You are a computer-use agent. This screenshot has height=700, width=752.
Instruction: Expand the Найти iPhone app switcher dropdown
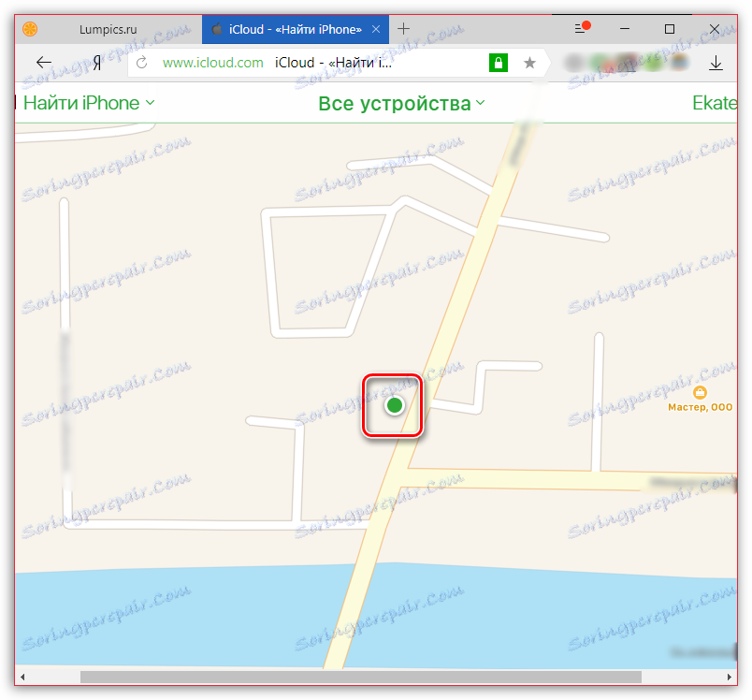pos(89,103)
